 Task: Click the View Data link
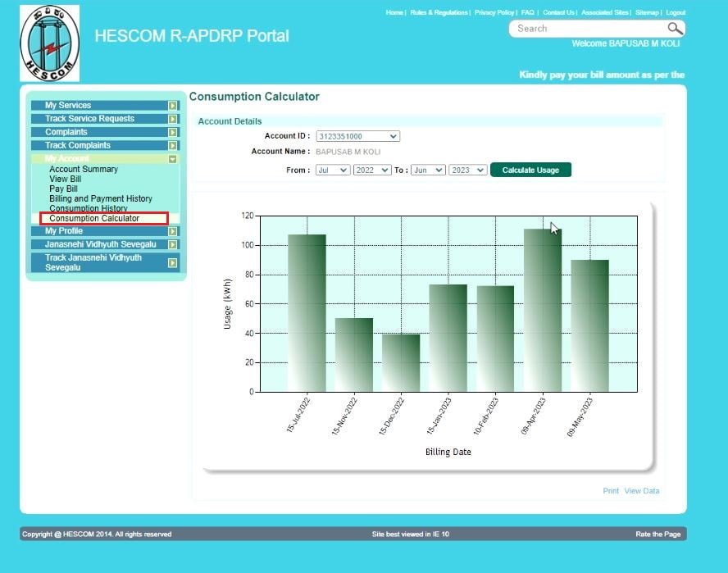[x=642, y=491]
